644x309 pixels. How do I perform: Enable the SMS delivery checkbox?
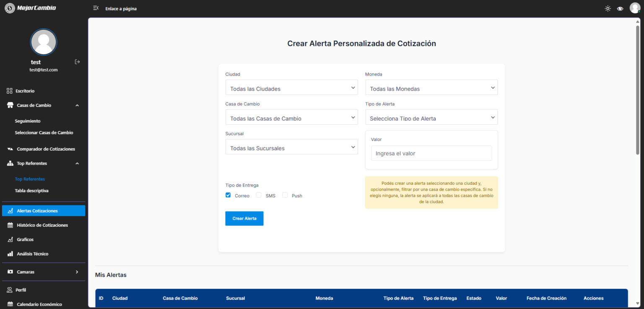pos(259,195)
